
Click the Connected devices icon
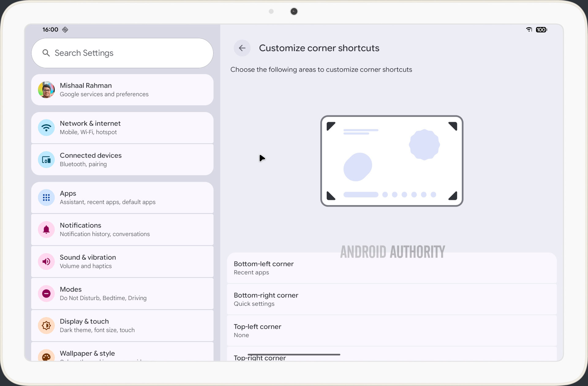tap(46, 160)
